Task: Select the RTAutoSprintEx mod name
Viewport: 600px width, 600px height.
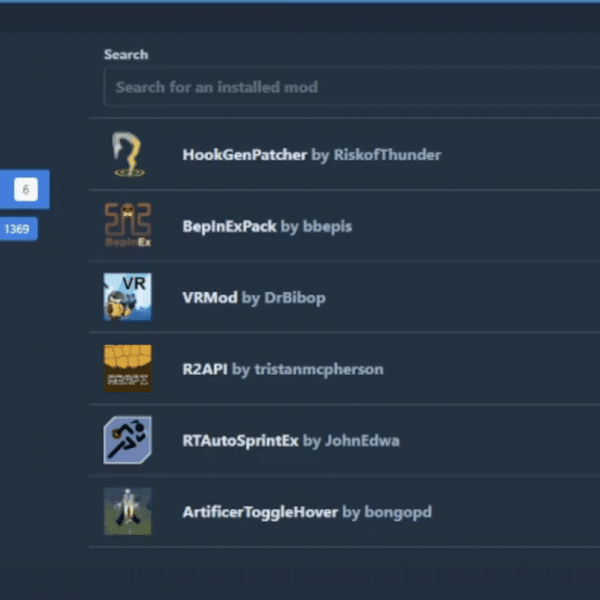Action: tap(240, 441)
